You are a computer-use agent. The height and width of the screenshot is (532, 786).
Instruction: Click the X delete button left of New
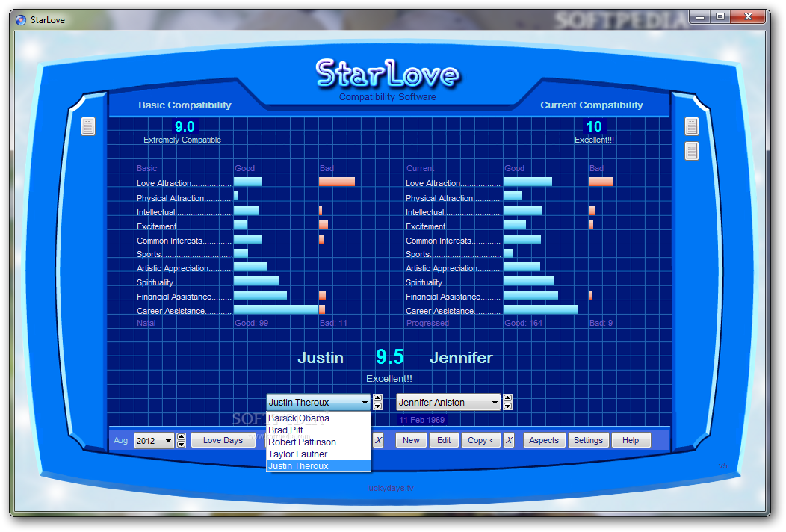[379, 440]
